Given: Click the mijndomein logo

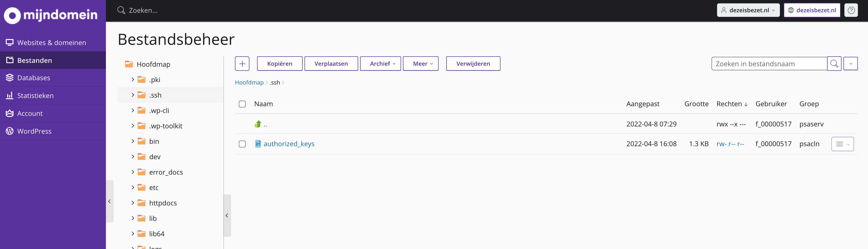Looking at the screenshot, I should 51,15.
